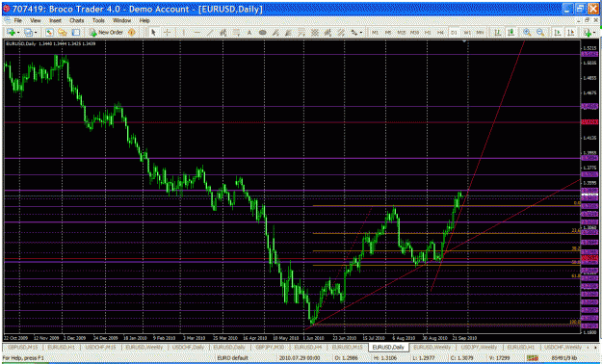Zoom out of the chart
The width and height of the screenshot is (602, 364).
[540, 33]
